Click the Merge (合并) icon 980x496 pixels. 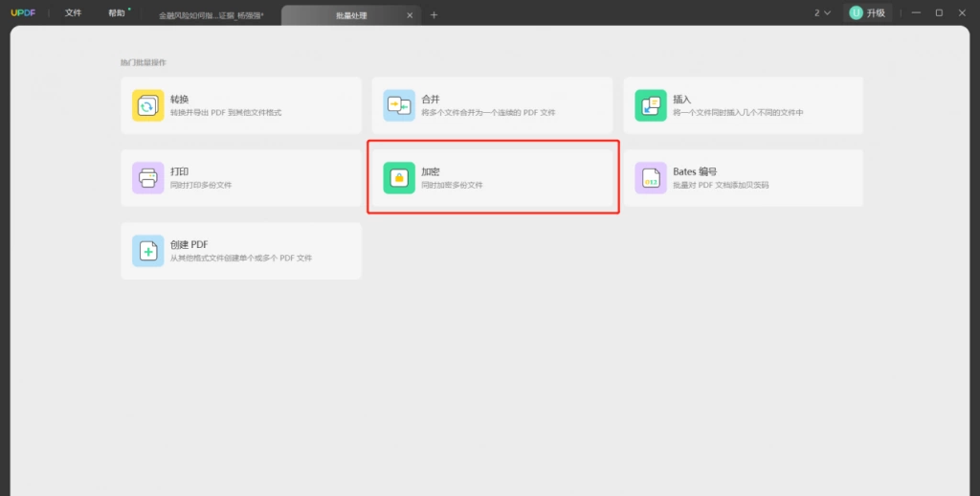(x=399, y=105)
